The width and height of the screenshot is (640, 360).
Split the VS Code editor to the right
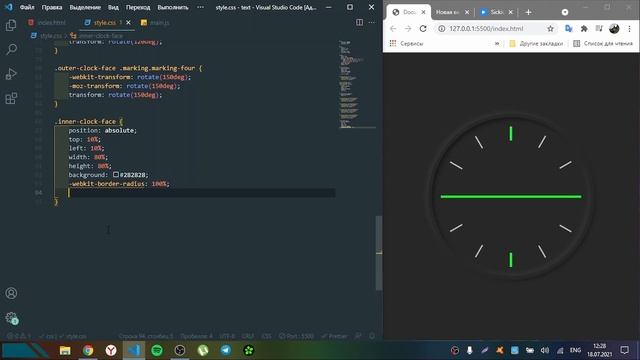pyautogui.click(x=359, y=22)
